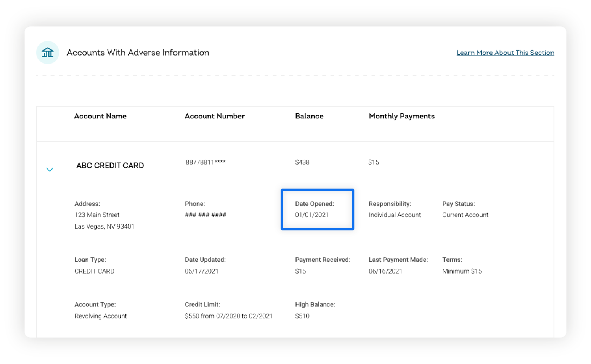Click the Account Number column header
The image size is (591, 364).
click(x=214, y=116)
